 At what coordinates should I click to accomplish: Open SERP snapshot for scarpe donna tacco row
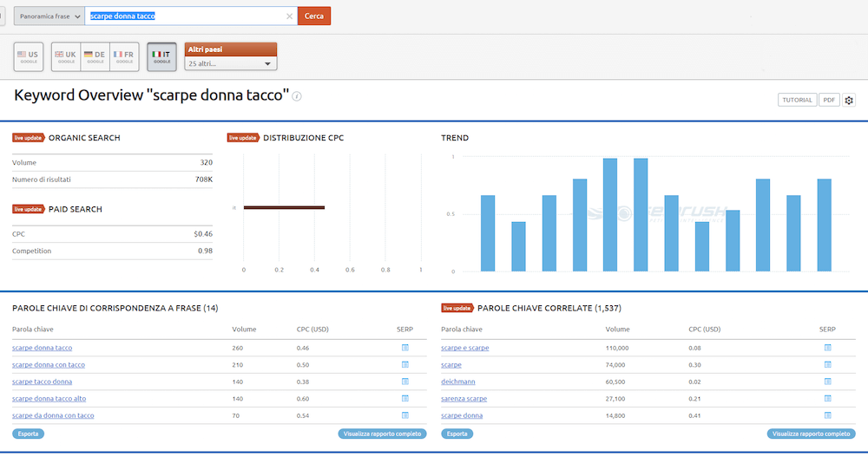(405, 348)
